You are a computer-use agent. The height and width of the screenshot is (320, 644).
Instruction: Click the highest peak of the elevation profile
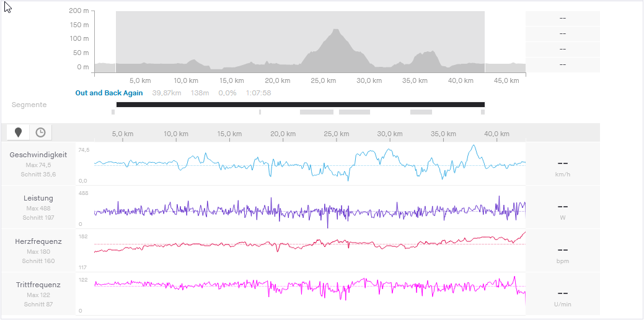(x=336, y=31)
